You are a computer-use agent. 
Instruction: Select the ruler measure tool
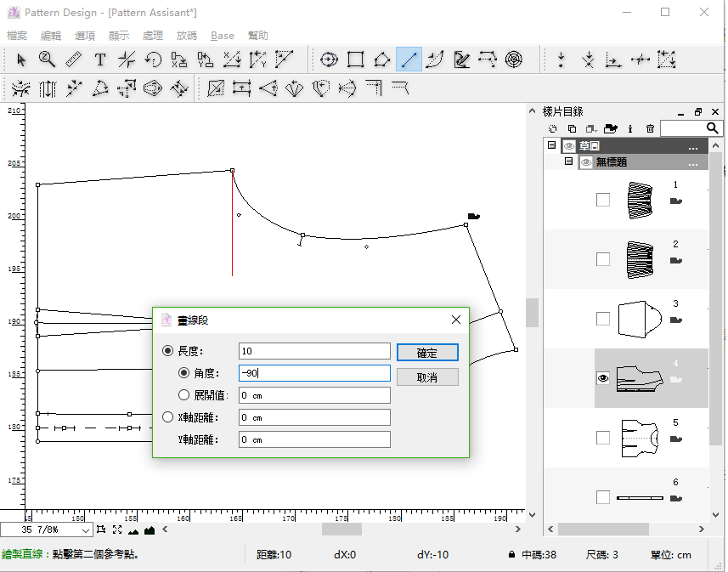73,59
